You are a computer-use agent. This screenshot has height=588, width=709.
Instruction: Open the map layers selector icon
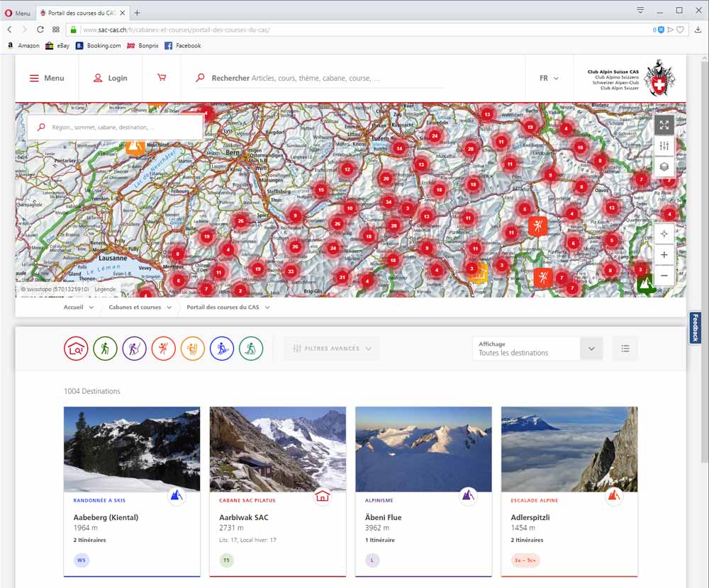664,167
